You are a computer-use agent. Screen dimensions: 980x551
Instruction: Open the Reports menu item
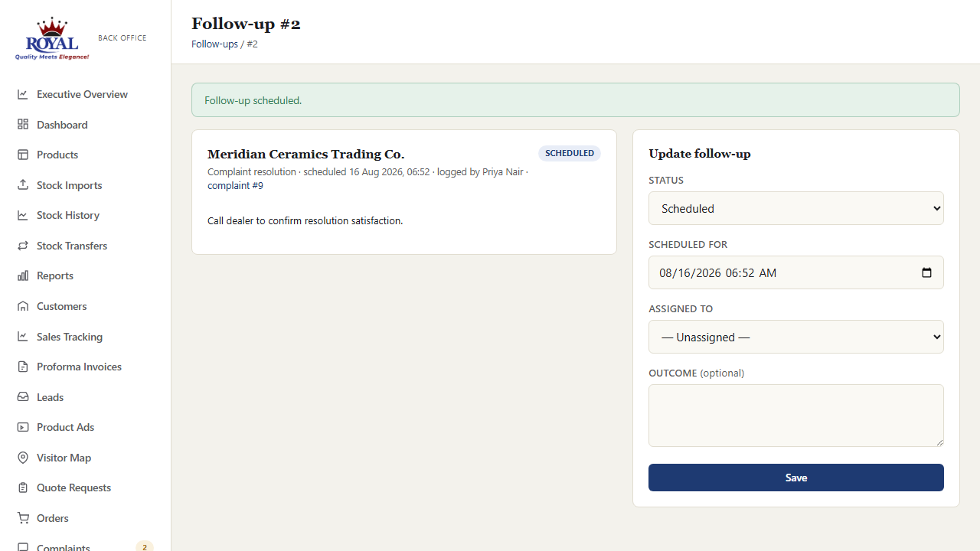click(x=85, y=275)
